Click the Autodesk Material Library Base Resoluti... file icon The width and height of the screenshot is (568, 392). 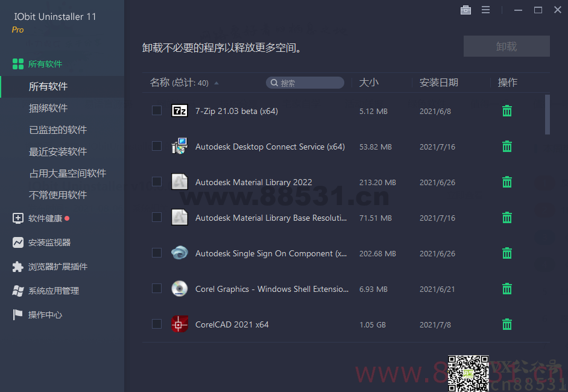179,217
